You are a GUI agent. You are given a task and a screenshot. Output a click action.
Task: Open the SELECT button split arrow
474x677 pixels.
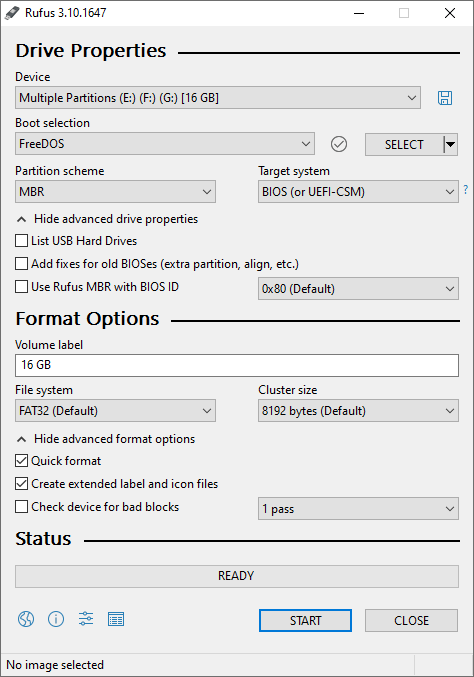click(x=450, y=144)
